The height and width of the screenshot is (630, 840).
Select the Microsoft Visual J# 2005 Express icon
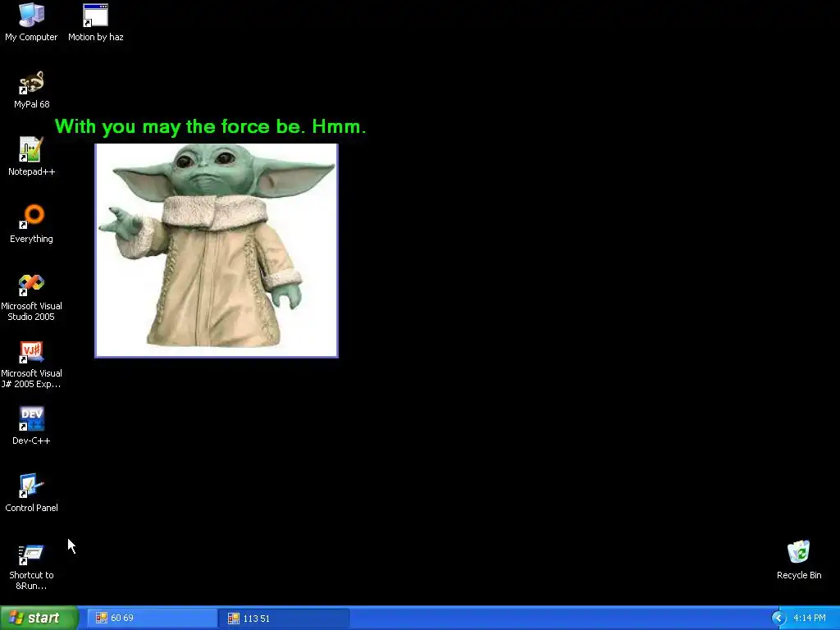tap(32, 352)
